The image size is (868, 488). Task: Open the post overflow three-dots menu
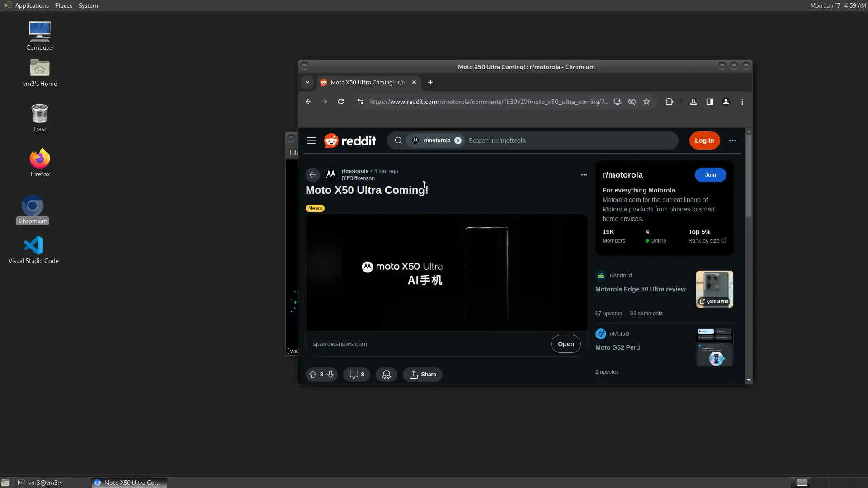pyautogui.click(x=584, y=175)
